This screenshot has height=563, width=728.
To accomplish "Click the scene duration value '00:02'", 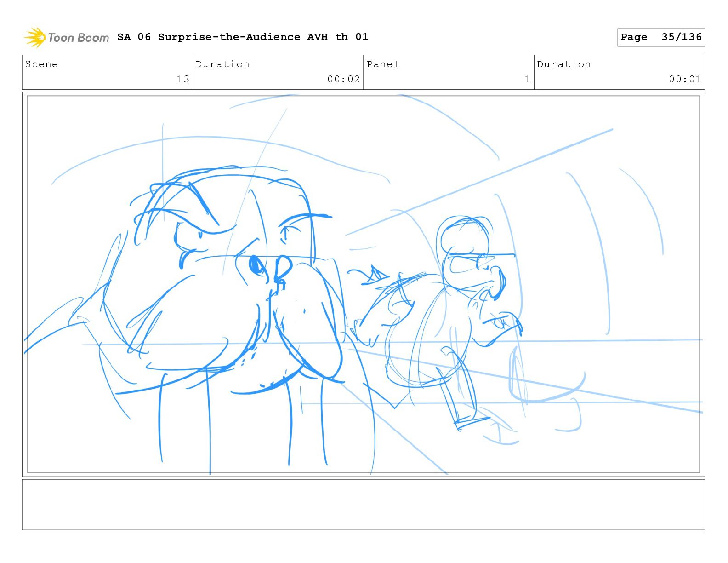I will point(343,79).
